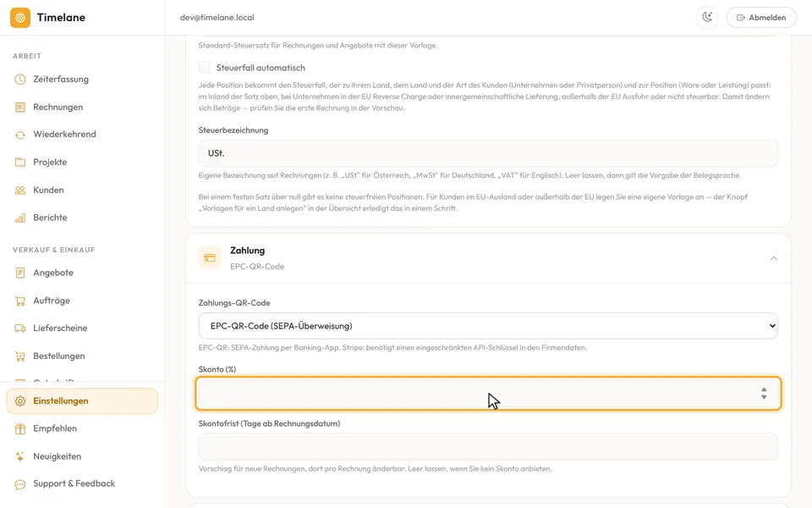Enable the Steuerfall automatisch checkbox
The width and height of the screenshot is (812, 508).
[205, 68]
